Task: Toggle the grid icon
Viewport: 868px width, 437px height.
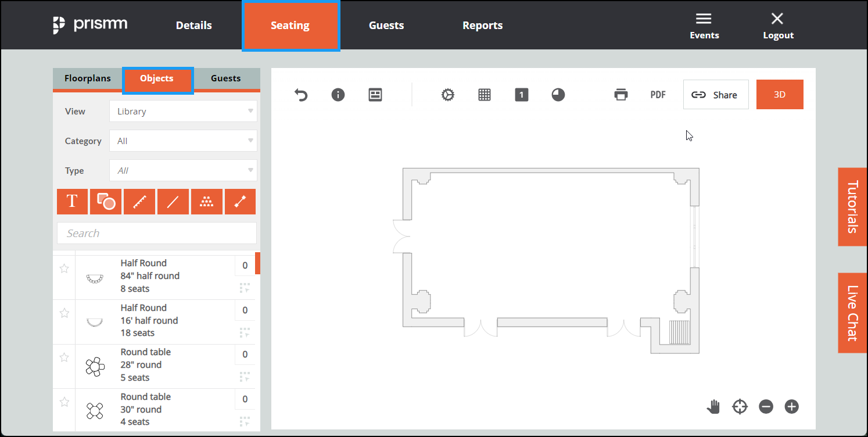Action: point(485,95)
